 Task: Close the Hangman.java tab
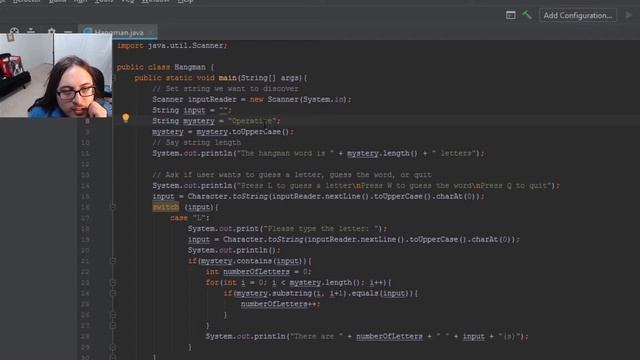(151, 32)
